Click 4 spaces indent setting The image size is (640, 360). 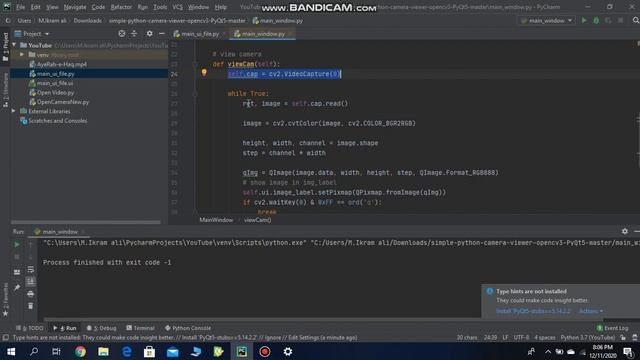[x=544, y=338]
